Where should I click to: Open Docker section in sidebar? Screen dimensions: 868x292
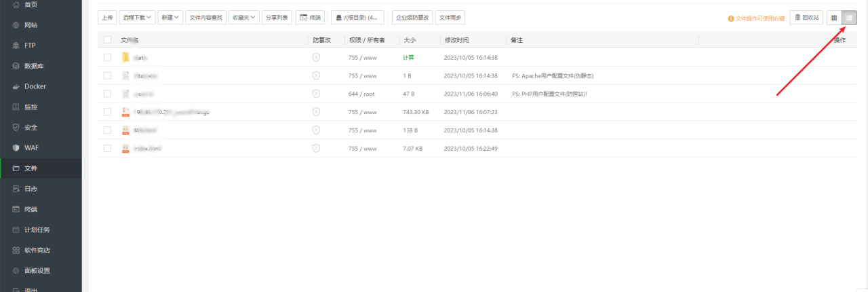41,86
